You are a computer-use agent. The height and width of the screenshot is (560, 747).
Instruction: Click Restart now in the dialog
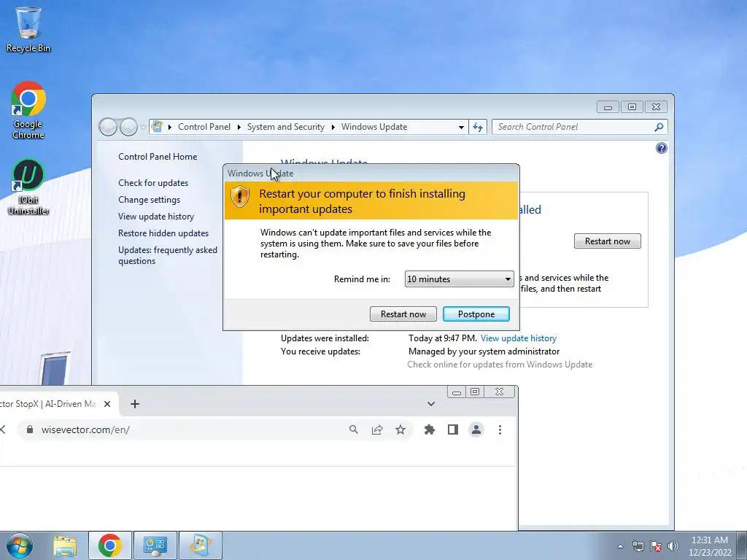pyautogui.click(x=403, y=314)
